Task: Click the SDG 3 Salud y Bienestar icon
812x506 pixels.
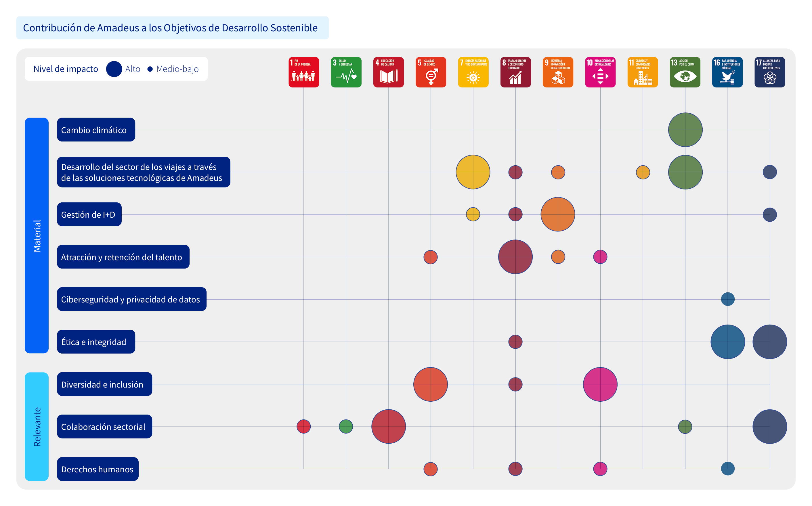Action: [x=346, y=72]
